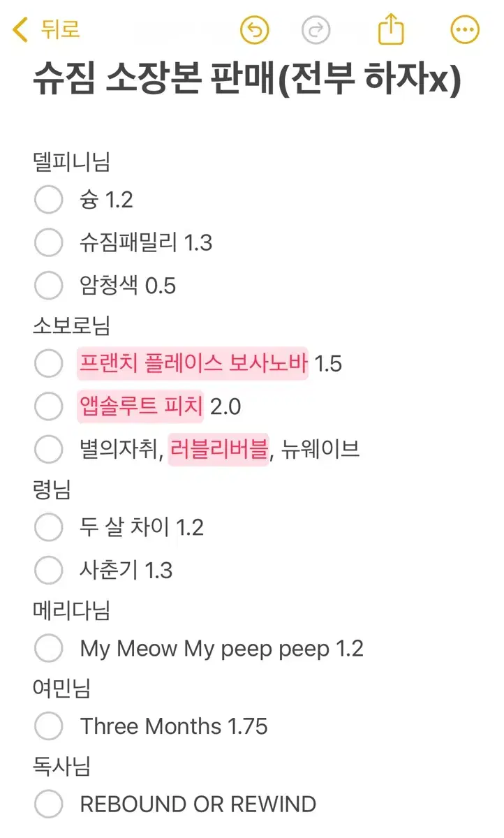Check the 사춘기 1.3 item
This screenshot has width=504, height=838.
49,571
